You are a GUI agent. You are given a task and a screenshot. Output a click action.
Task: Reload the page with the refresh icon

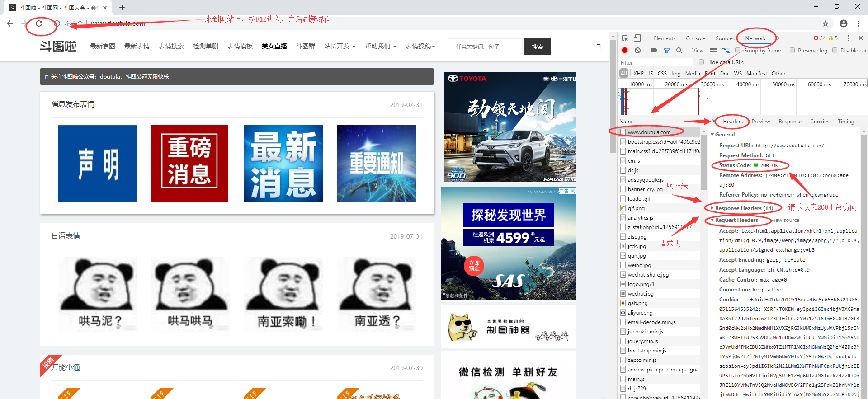pyautogui.click(x=39, y=23)
